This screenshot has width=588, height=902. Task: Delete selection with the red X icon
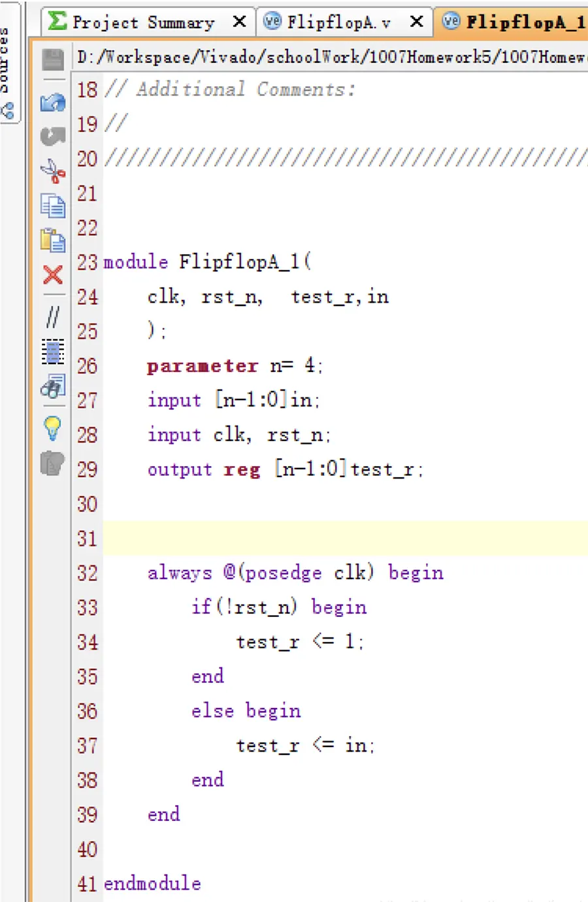tap(53, 275)
